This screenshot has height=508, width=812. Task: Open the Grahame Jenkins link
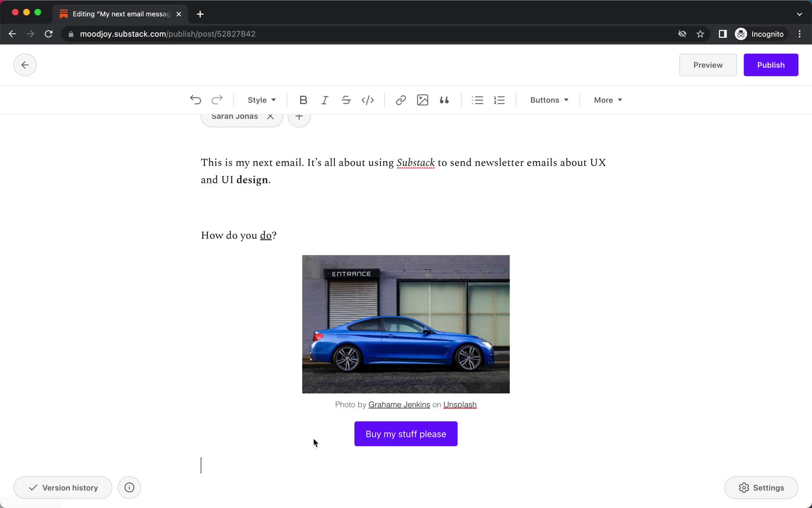[399, 405]
